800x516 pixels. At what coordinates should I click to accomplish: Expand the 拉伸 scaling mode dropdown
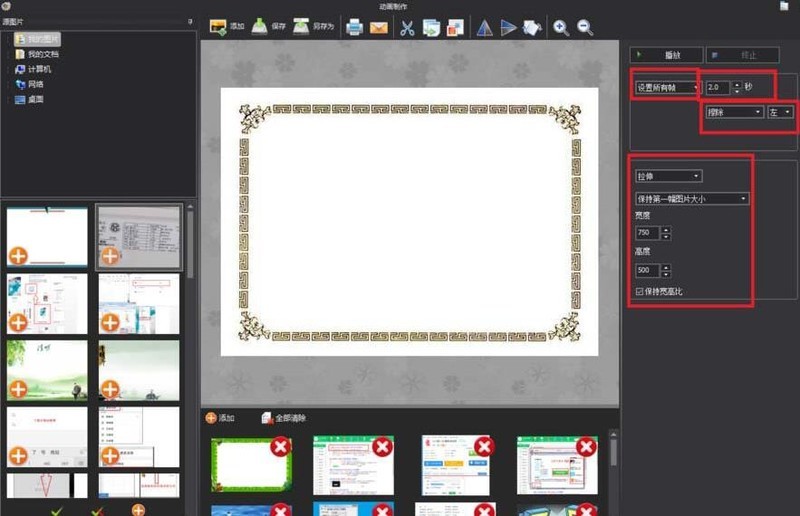[x=668, y=176]
